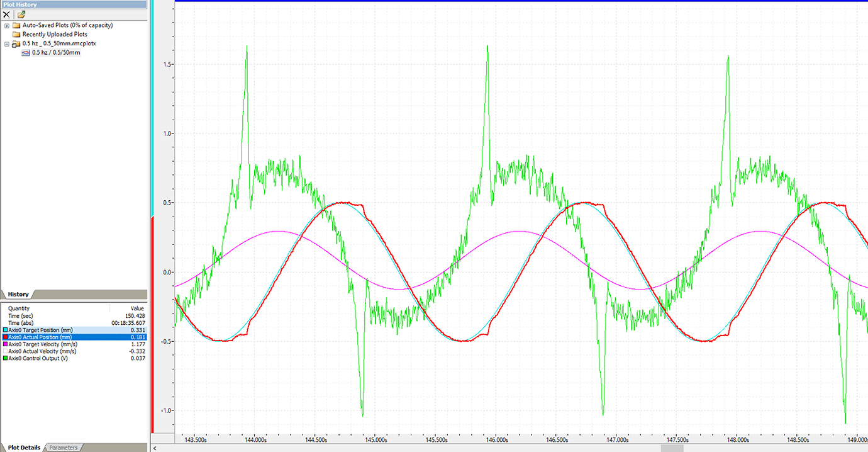The height and width of the screenshot is (452, 868).
Task: Switch to the Plot Details tab
Action: click(x=23, y=448)
